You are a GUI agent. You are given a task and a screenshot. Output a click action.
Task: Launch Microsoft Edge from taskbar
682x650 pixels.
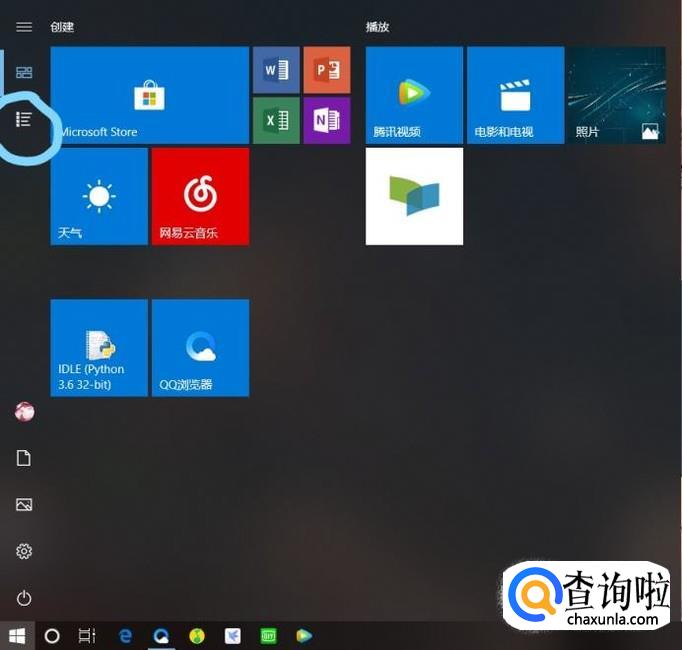[x=125, y=636]
